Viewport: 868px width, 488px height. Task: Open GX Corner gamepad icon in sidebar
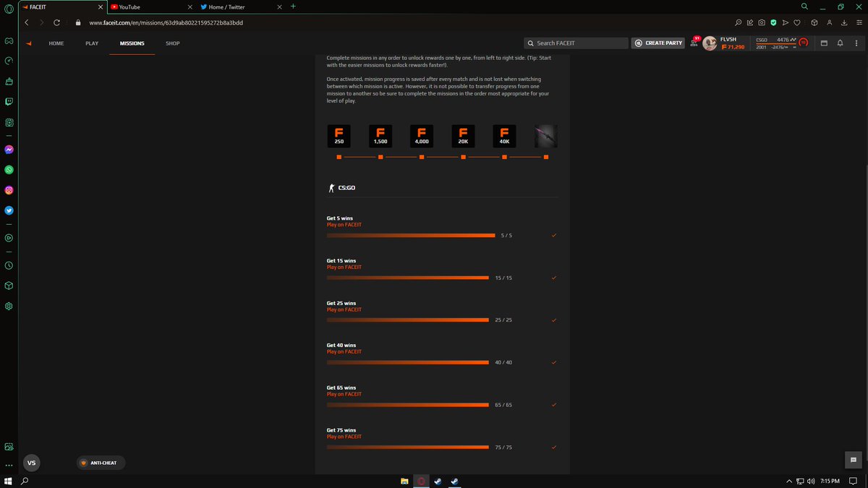point(9,40)
